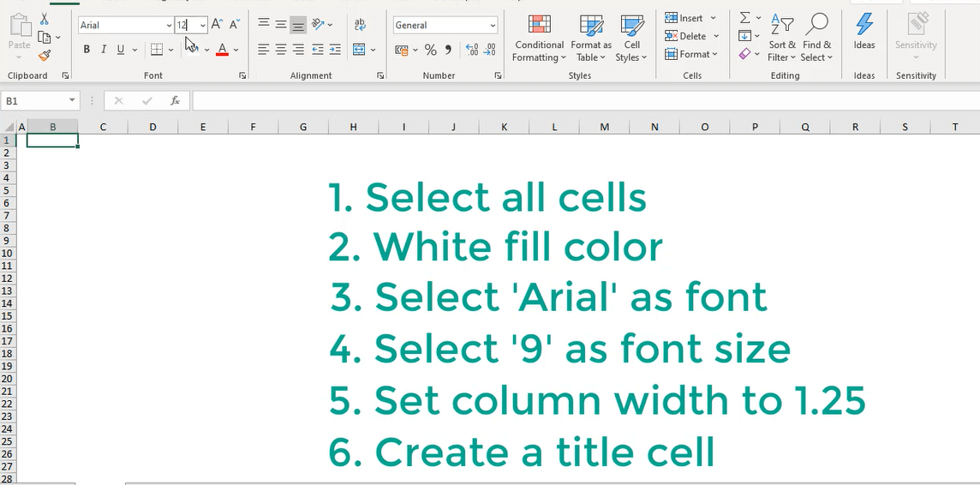Select row 10 header
This screenshot has width=980, height=485.
pos(7,253)
